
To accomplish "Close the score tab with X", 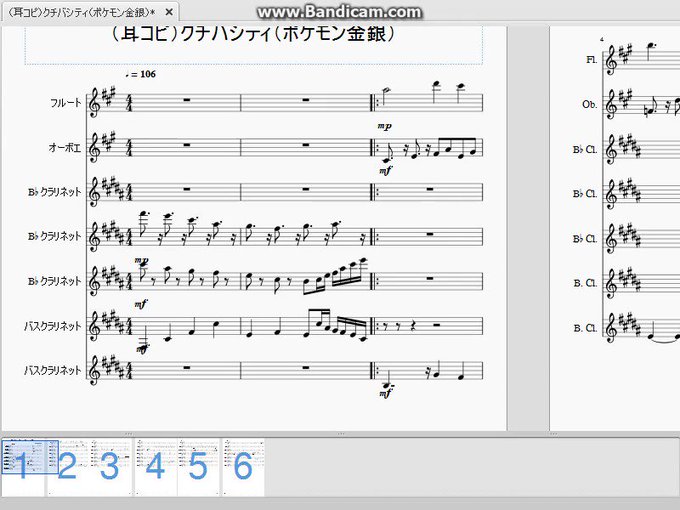I will (x=169, y=13).
